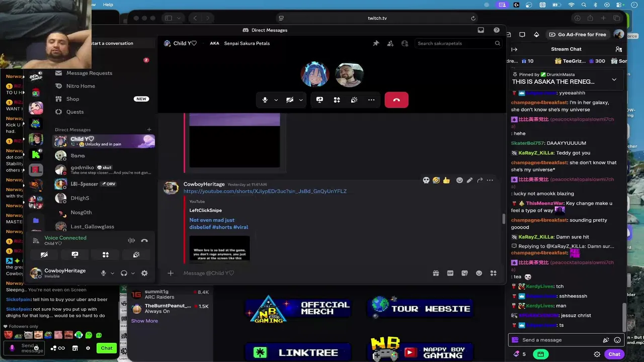Click Go Ad-Free for Free button
644x362 pixels.
pyautogui.click(x=578, y=35)
